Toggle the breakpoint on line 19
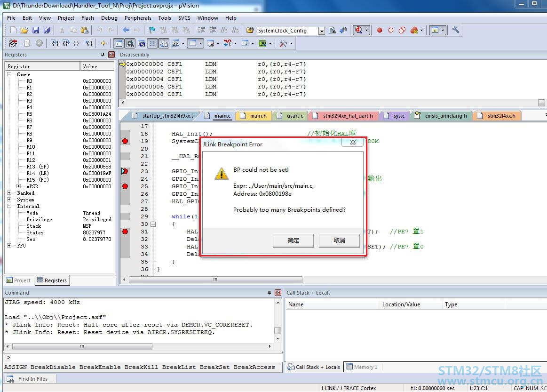547x392 pixels. pyautogui.click(x=125, y=141)
